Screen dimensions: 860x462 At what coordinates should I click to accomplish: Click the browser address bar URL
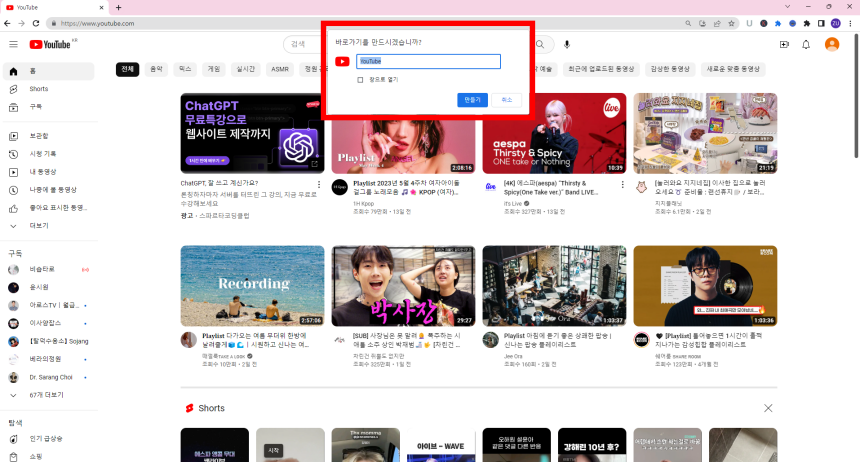(x=97, y=24)
